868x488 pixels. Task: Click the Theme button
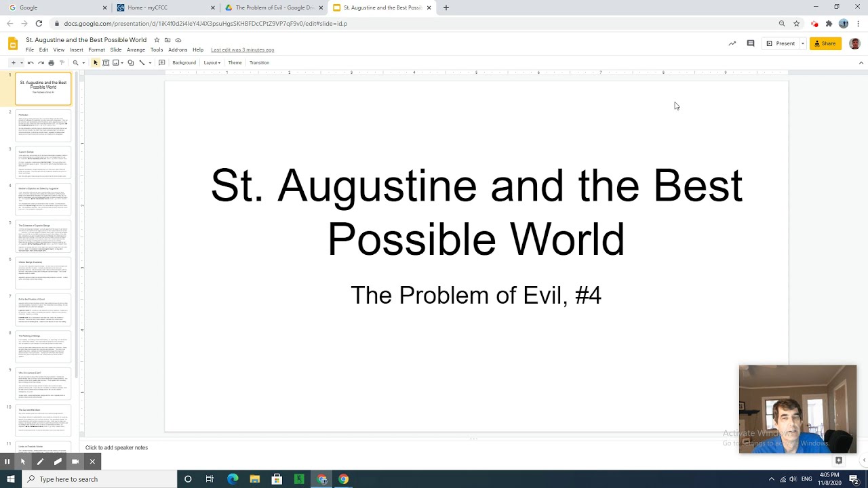(235, 62)
